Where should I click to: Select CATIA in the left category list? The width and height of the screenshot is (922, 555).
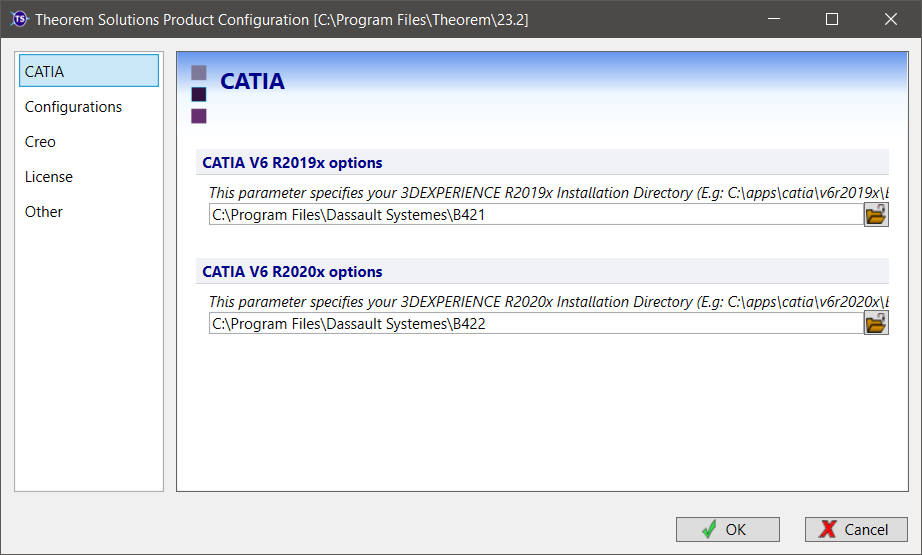point(89,71)
